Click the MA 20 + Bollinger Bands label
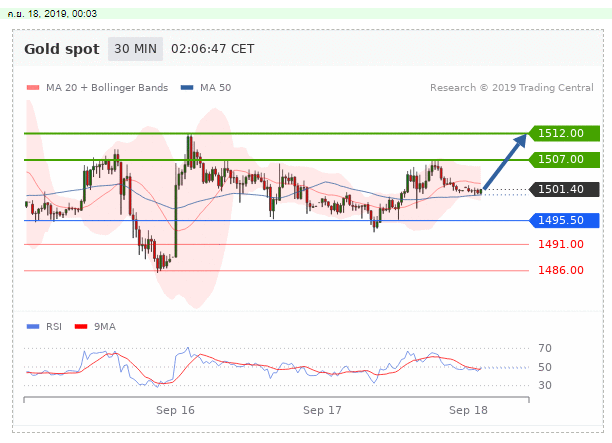 [107, 88]
